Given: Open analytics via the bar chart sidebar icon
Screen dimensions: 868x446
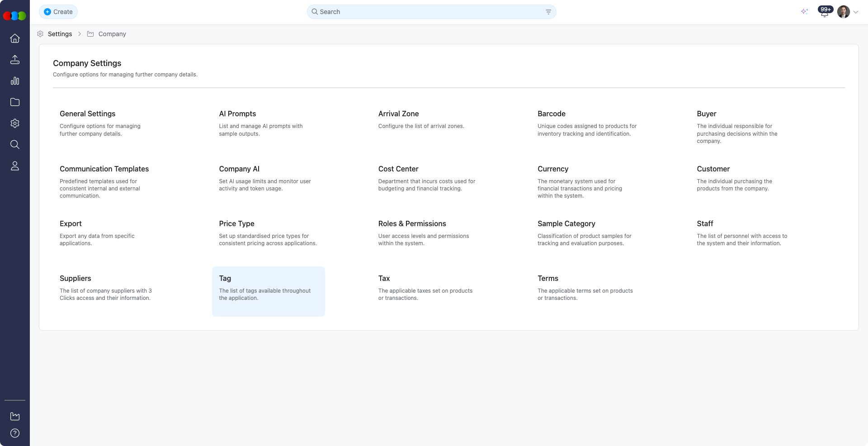Looking at the screenshot, I should [x=15, y=81].
